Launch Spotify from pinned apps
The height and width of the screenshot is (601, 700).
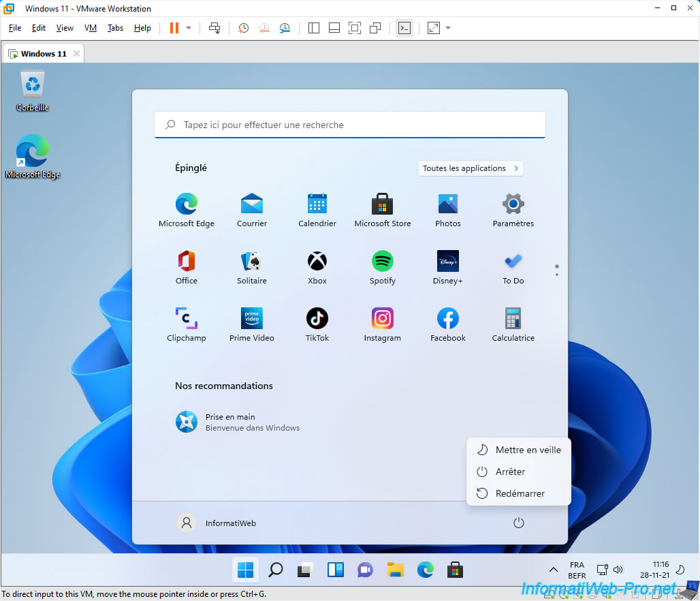[382, 267]
